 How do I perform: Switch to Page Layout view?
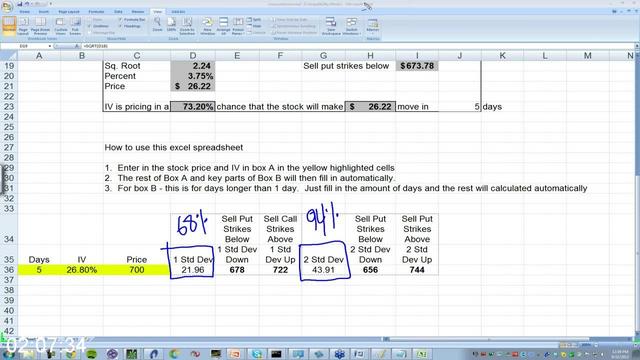pyautogui.click(x=23, y=25)
